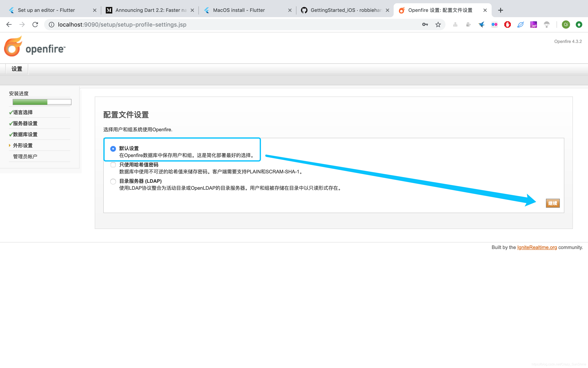
Task: Enable the 只使用哈希值密码 checkbox
Action: pos(113,165)
